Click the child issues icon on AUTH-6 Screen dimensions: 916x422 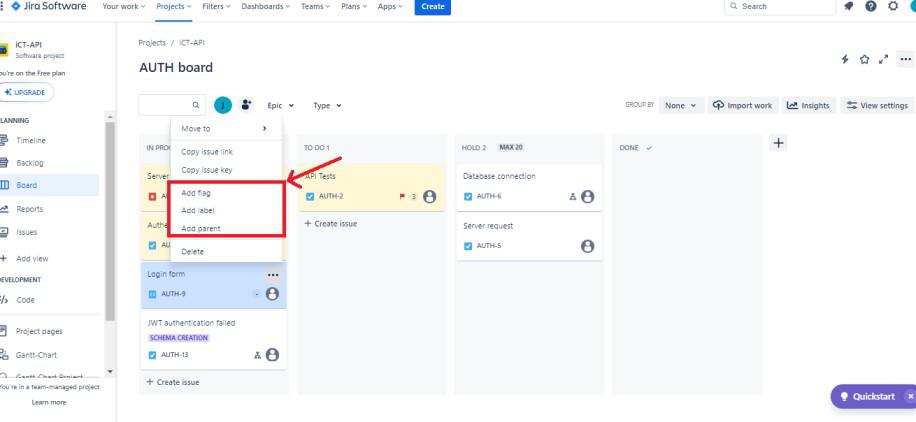pyautogui.click(x=572, y=196)
